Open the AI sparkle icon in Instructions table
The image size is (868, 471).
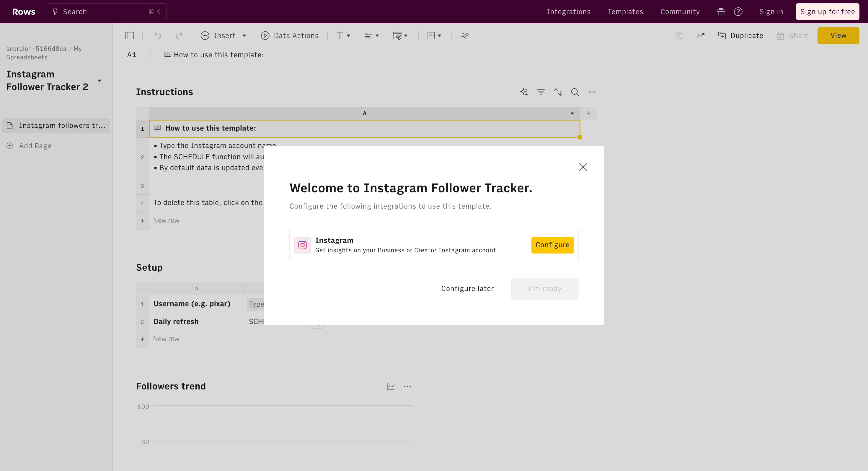(x=524, y=92)
